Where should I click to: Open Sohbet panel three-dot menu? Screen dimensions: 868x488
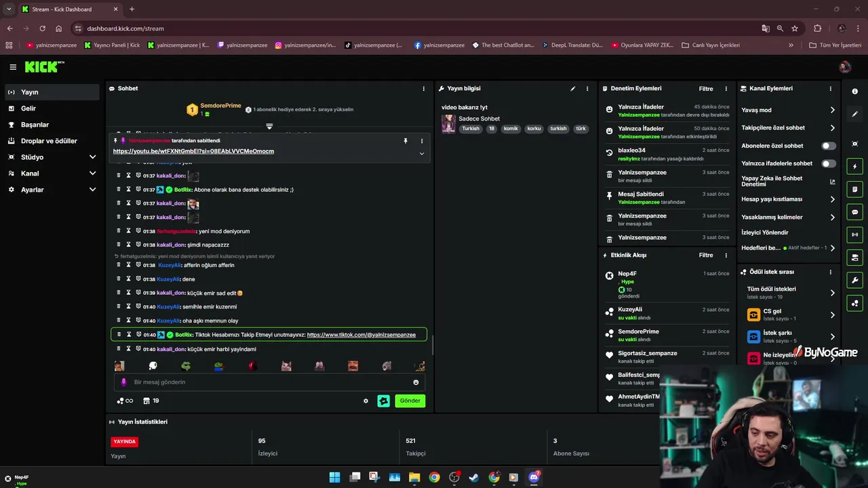pos(424,89)
